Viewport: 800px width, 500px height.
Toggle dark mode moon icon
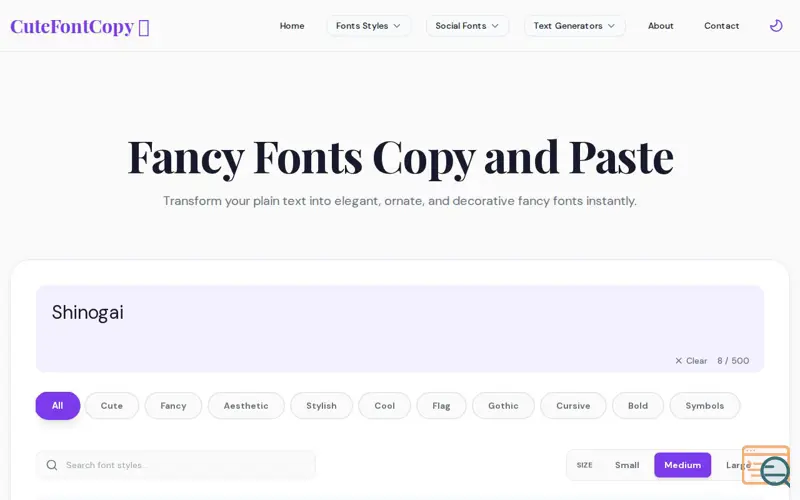point(776,26)
